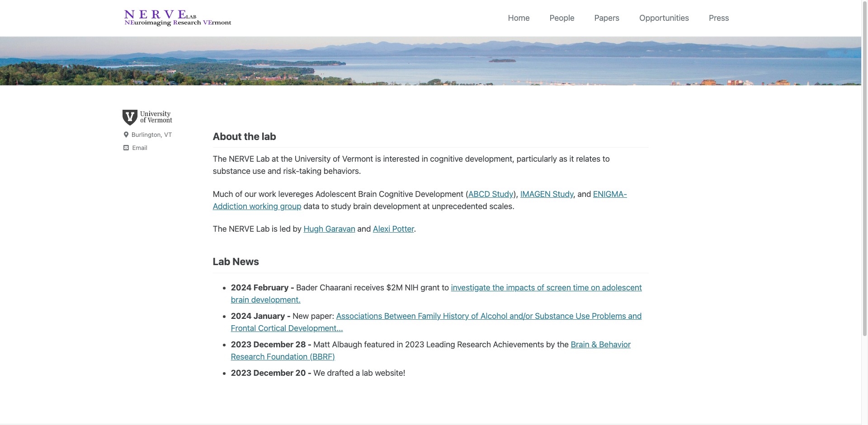868x425 pixels.
Task: Click the '2024 January -' date text
Action: coord(260,316)
